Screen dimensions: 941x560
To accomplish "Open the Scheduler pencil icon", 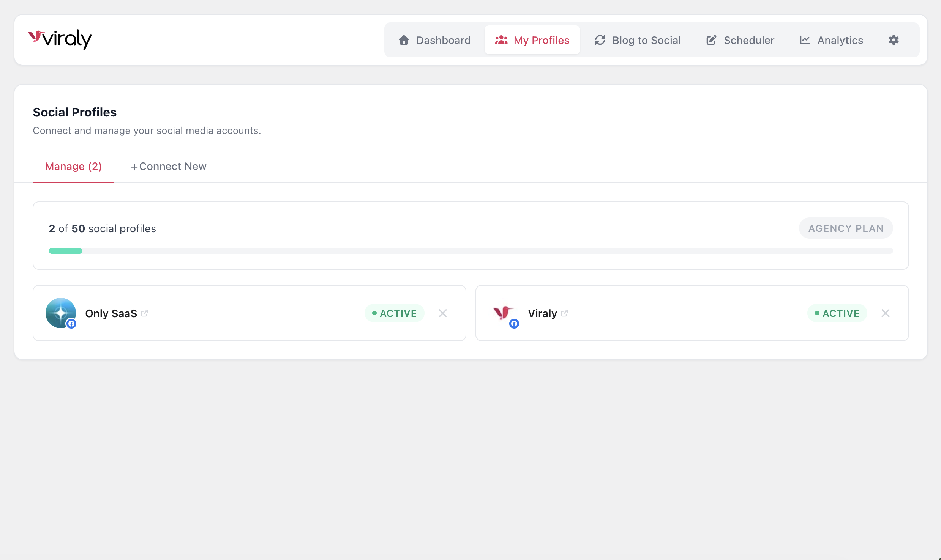I will (x=711, y=40).
